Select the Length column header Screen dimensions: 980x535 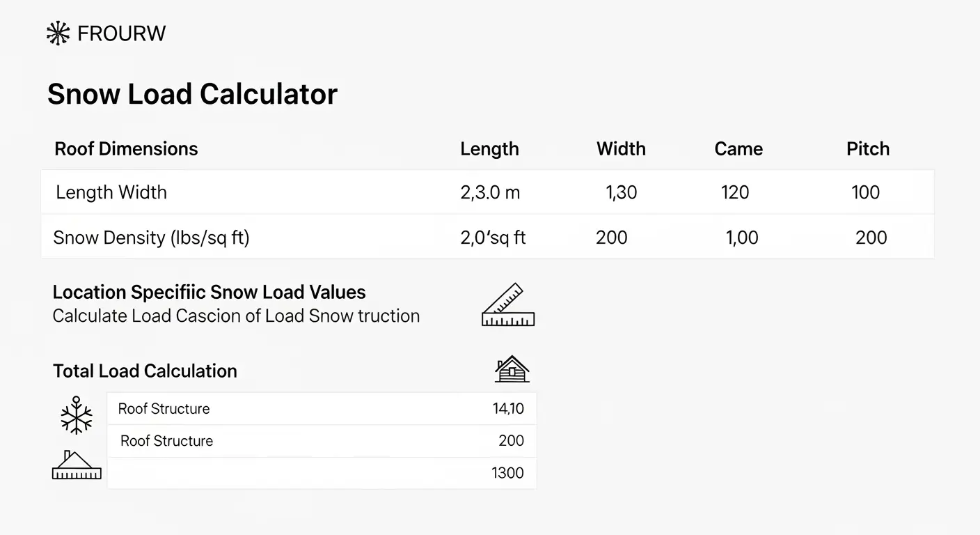[x=489, y=148]
